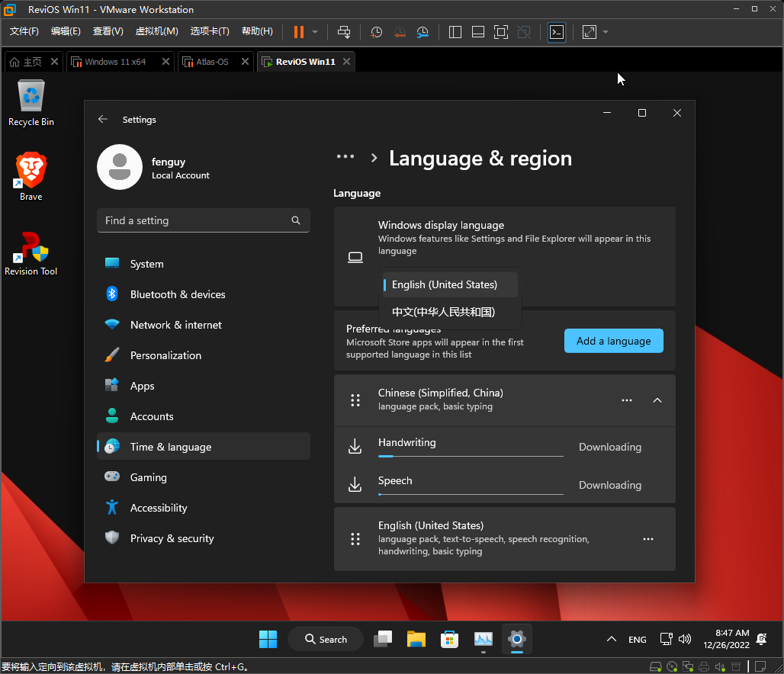
Task: Select 中文(中华人民共和国) as display language
Action: (443, 312)
